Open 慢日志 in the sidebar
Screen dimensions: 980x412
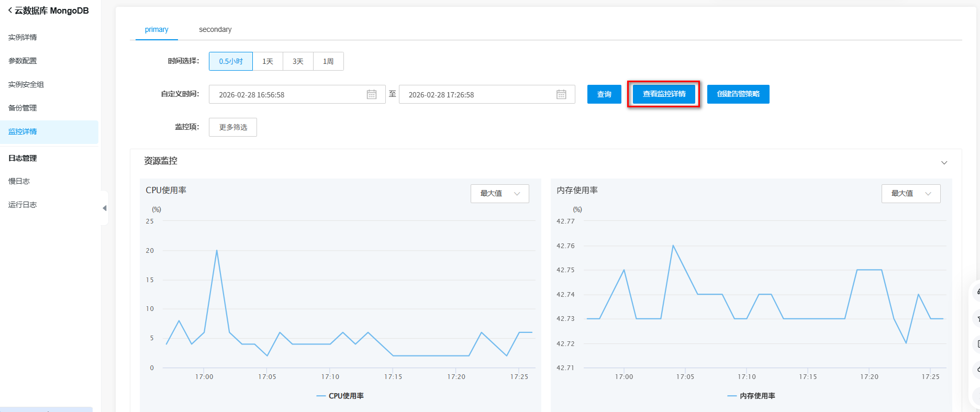(19, 181)
